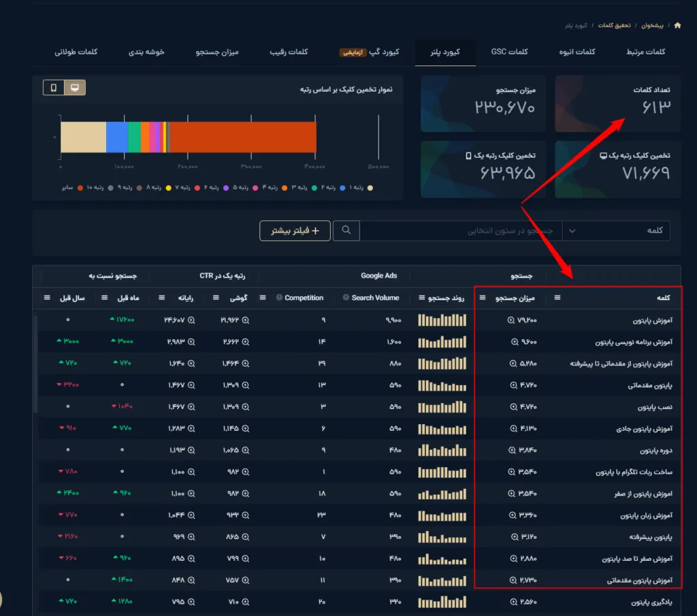Open the کلمات مرتبط tab
This screenshot has height=616, width=697.
point(645,52)
